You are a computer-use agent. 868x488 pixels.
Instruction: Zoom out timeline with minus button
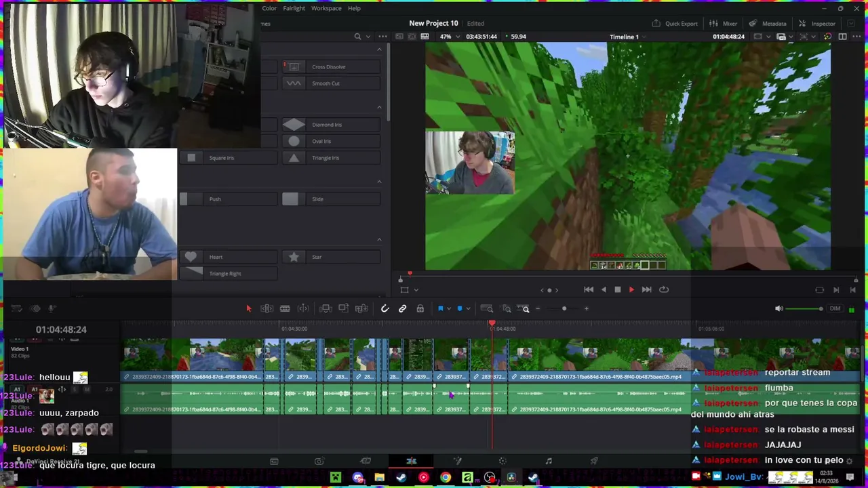[538, 308]
